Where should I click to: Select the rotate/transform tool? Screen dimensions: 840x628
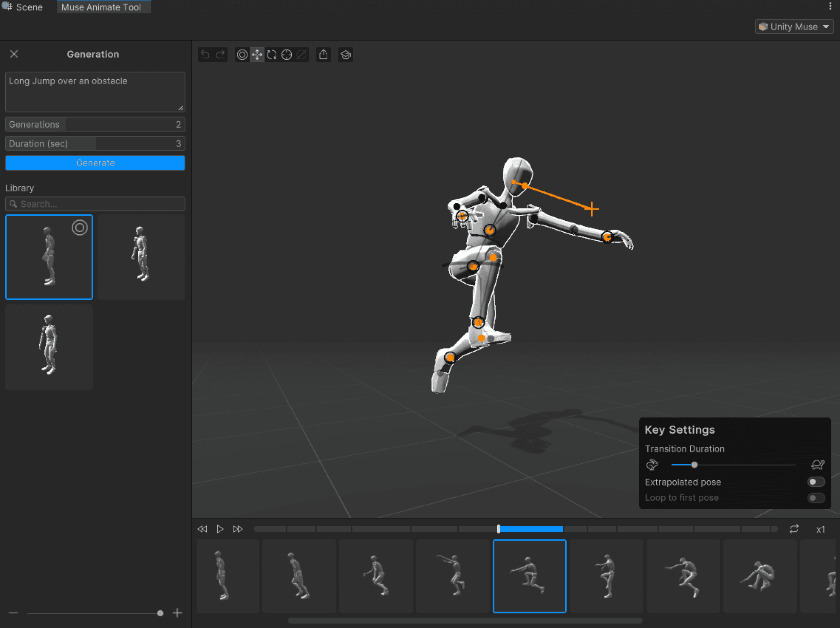[x=272, y=54]
